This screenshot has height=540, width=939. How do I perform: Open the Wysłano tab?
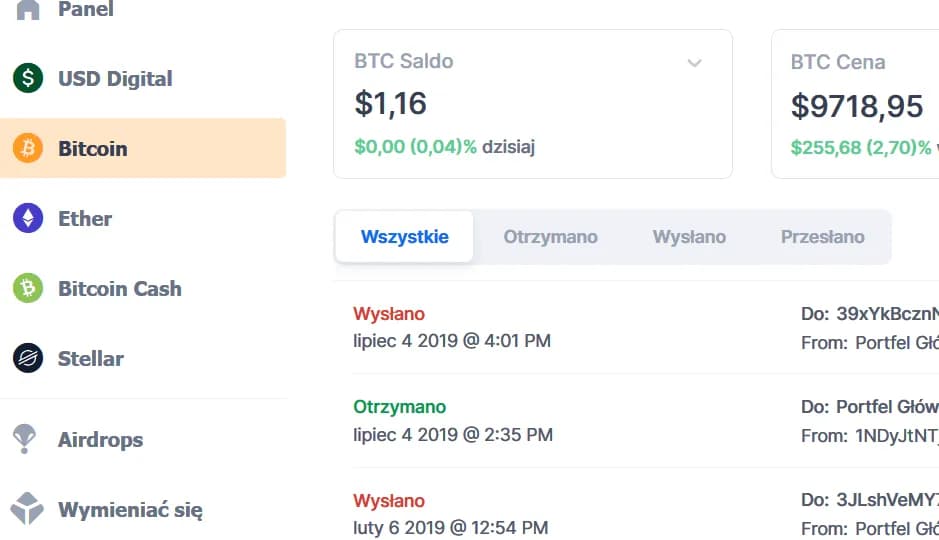coord(689,237)
